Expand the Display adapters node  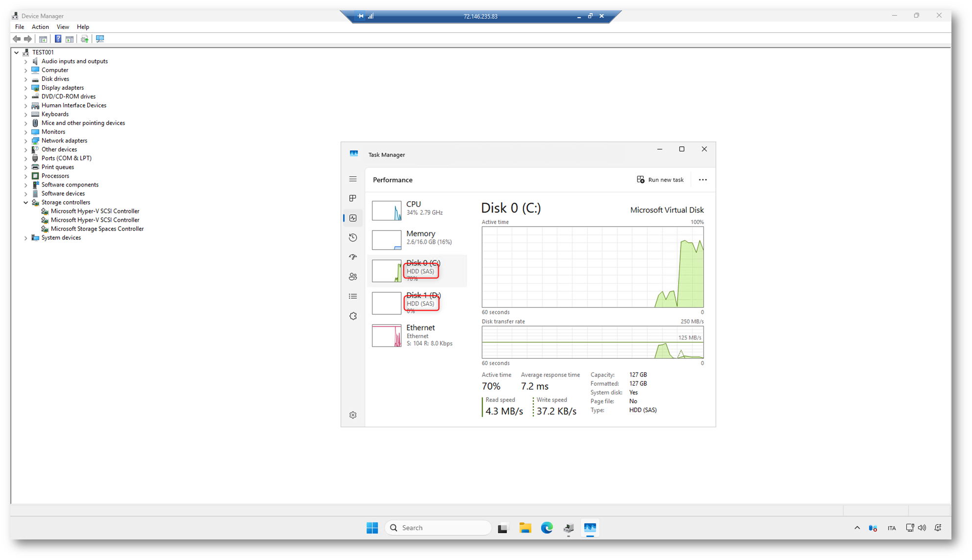26,88
